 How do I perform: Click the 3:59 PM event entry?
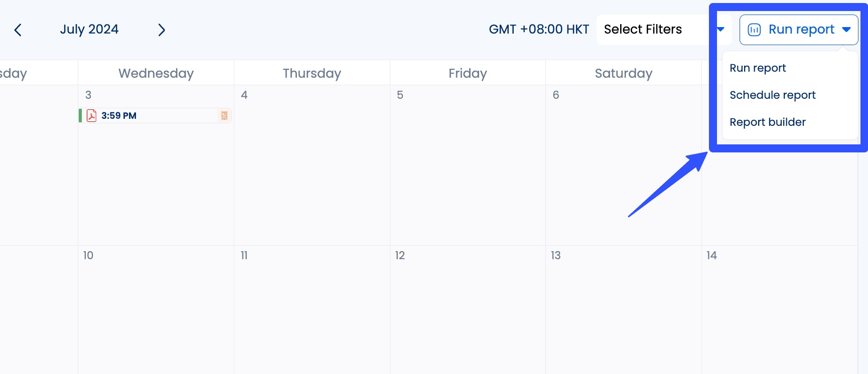click(118, 115)
